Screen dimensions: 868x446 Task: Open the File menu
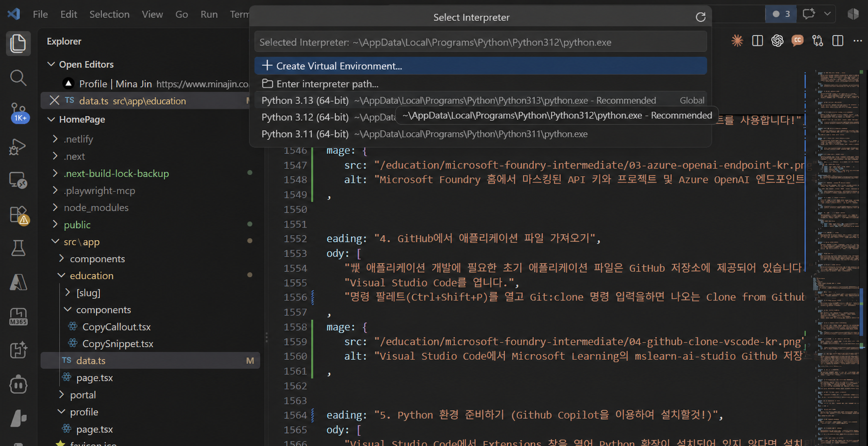[x=40, y=14]
